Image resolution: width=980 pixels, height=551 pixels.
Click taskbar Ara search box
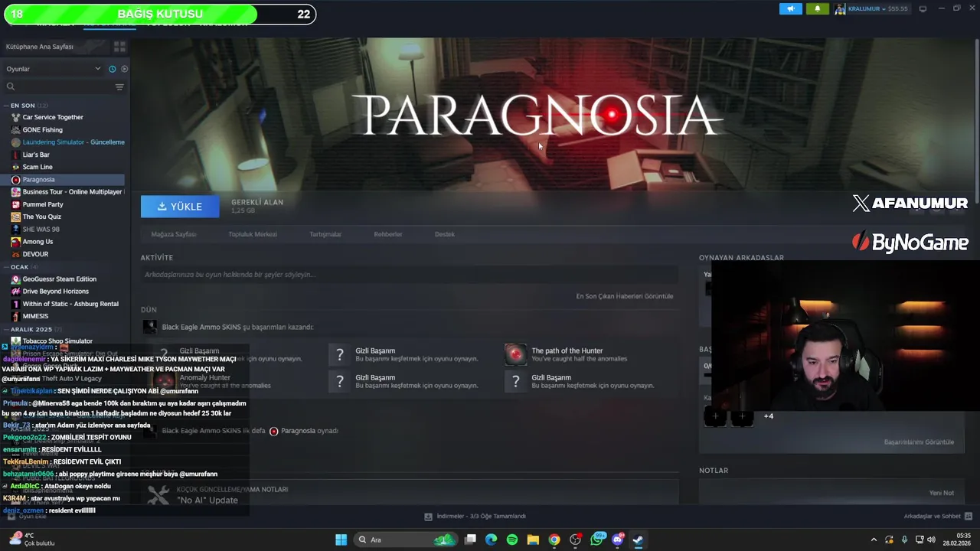(x=406, y=540)
